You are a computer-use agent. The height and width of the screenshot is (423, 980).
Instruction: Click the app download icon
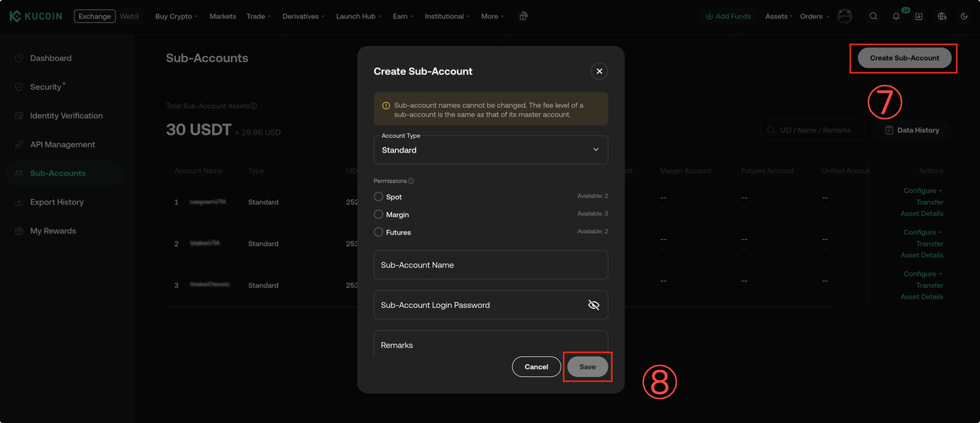click(919, 16)
